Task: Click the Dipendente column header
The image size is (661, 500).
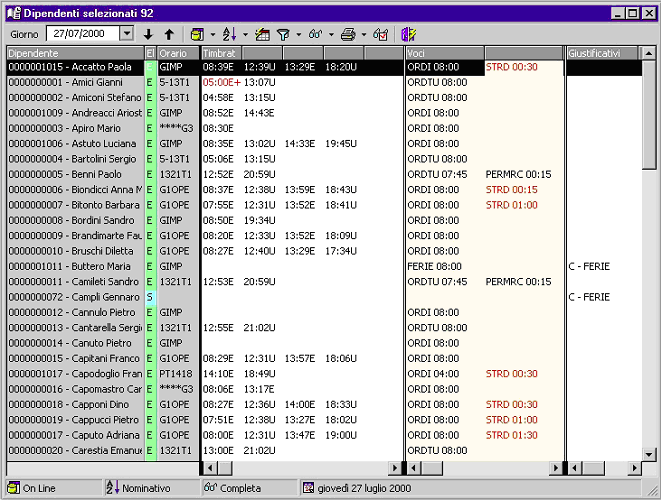Action: 75,53
